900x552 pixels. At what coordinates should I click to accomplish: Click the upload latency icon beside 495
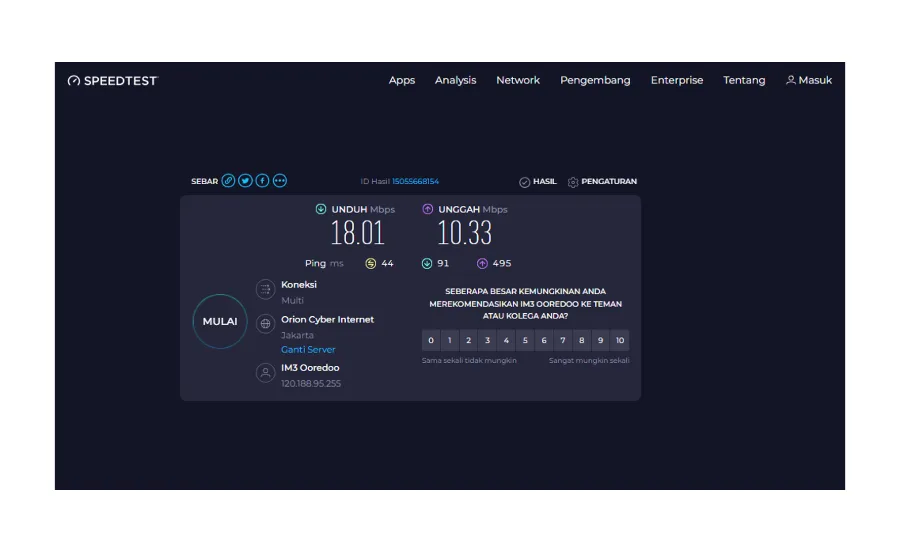coord(482,263)
